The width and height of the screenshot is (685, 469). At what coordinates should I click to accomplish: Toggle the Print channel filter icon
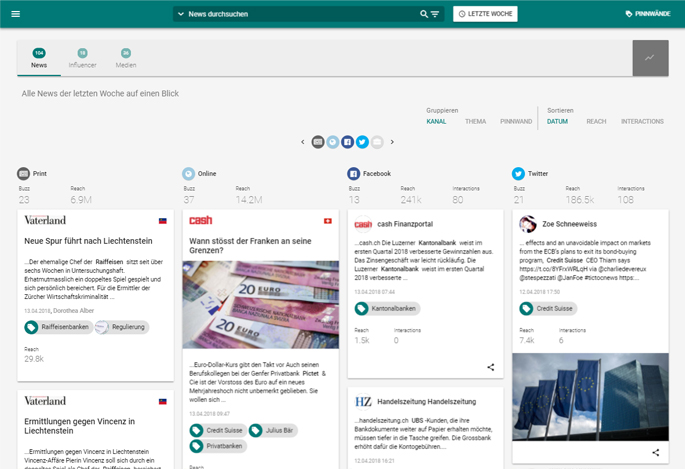318,142
